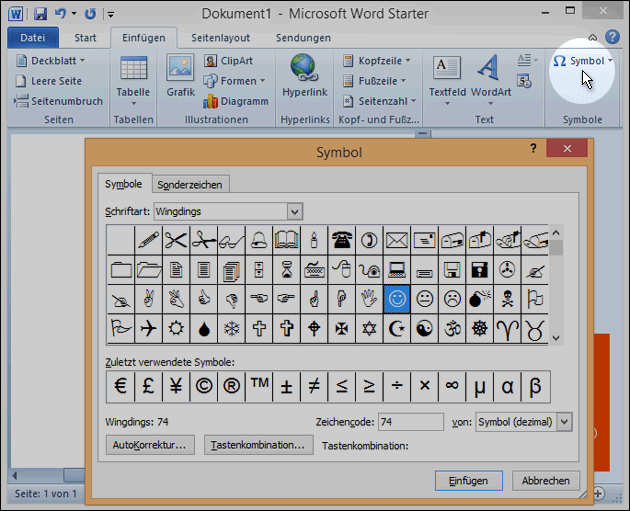Insert a Grafik picture
This screenshot has width=630, height=511.
click(180, 76)
